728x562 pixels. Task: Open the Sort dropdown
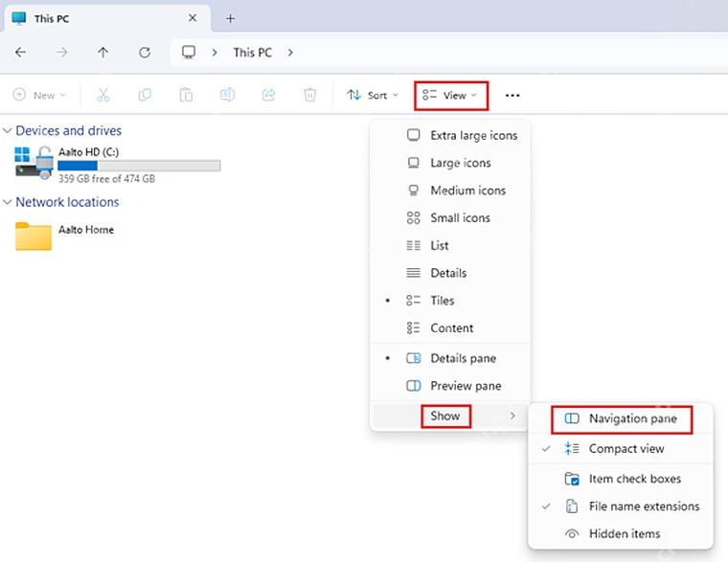pos(373,95)
